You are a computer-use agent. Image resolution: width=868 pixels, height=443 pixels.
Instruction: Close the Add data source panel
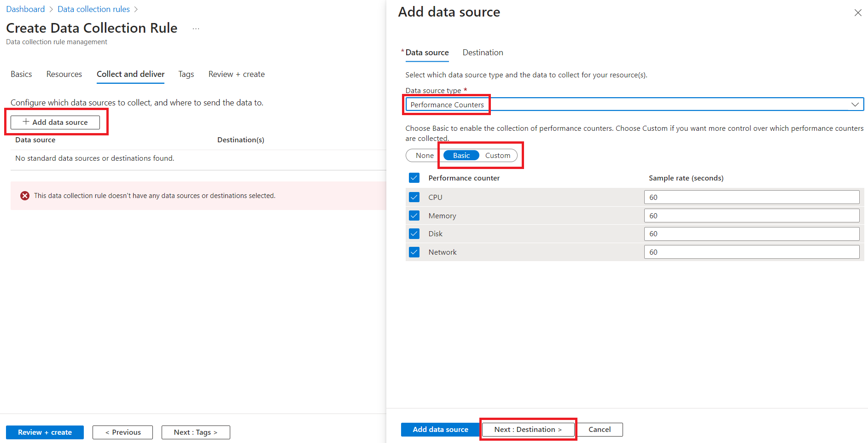click(858, 13)
